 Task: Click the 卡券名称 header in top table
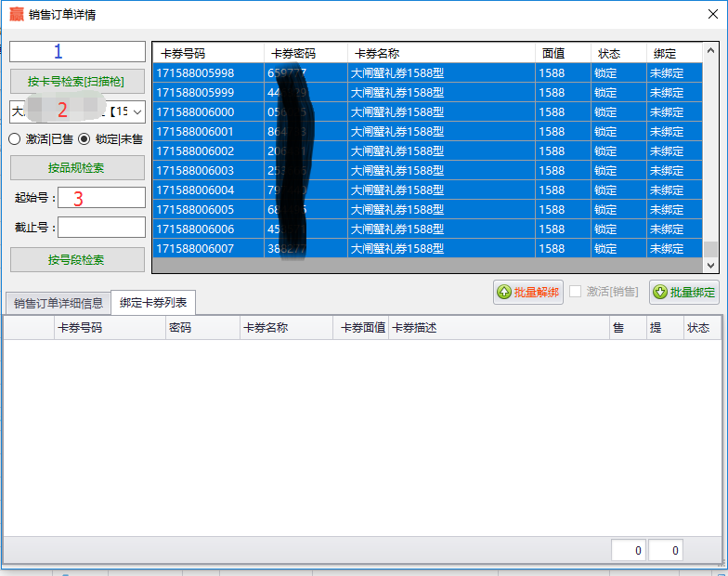point(442,54)
